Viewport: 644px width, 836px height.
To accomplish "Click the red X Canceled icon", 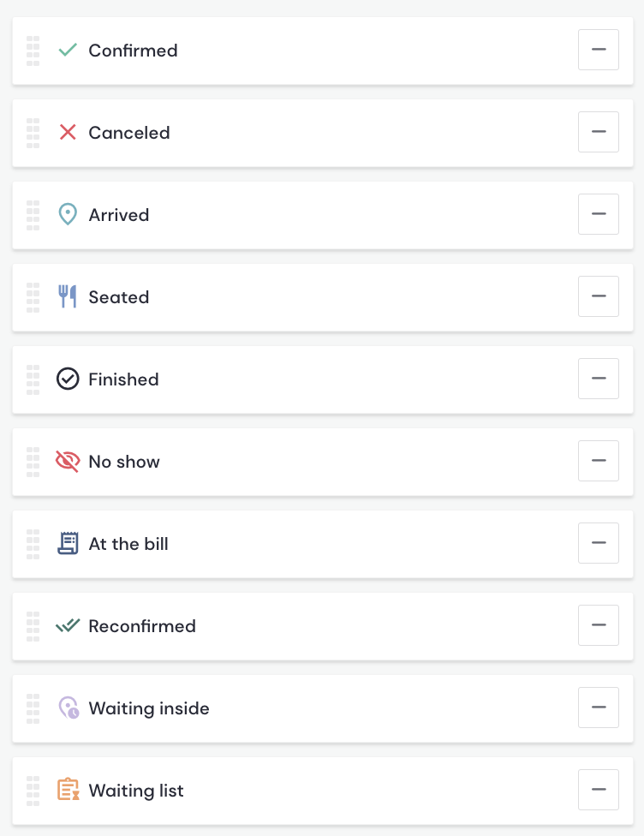I will point(68,133).
